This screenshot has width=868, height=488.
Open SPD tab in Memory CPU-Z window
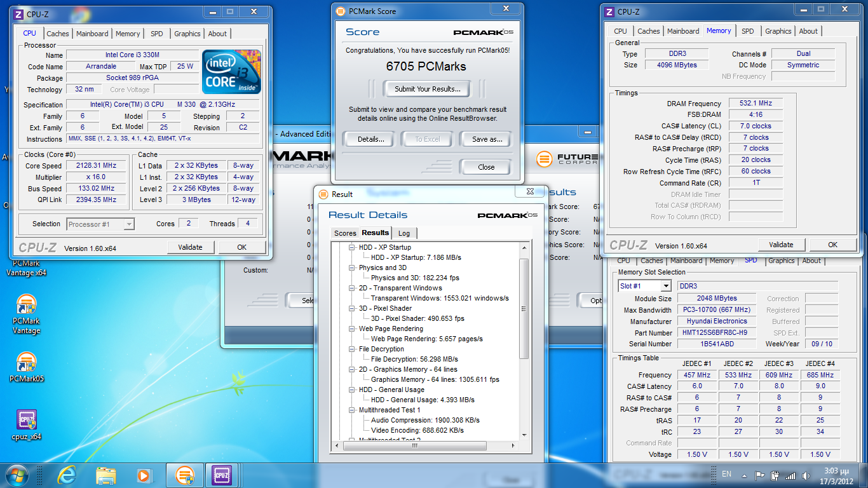coord(748,31)
